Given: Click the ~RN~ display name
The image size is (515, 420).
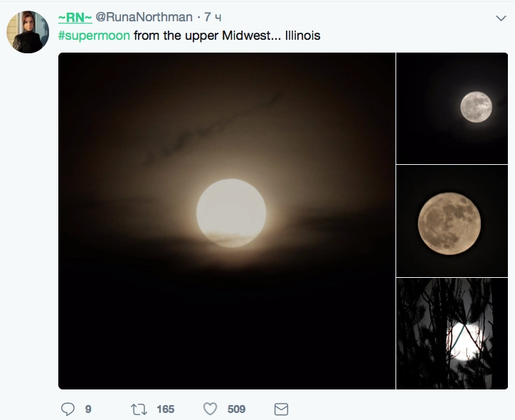Looking at the screenshot, I should 75,17.
